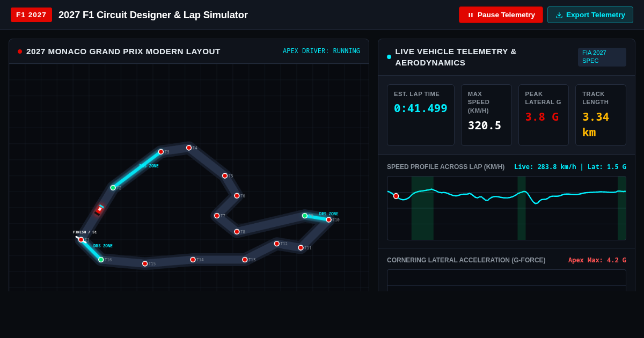The width and height of the screenshot is (644, 338).
Task: Select turn node T1 at finish line
Action: point(81,240)
